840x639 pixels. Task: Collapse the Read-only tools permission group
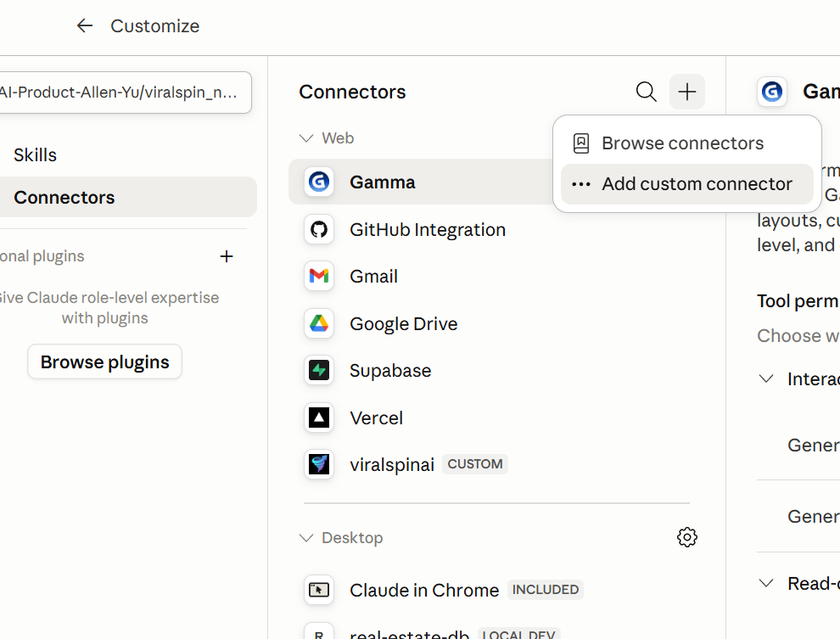(x=767, y=583)
